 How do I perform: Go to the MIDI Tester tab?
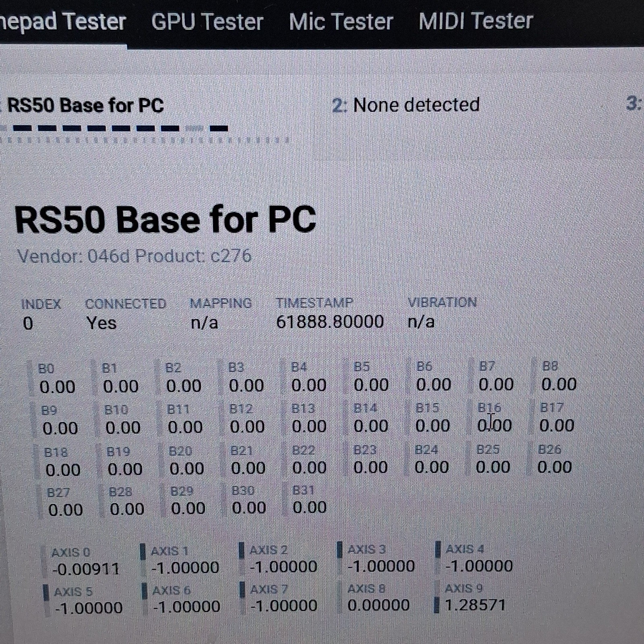click(x=476, y=21)
